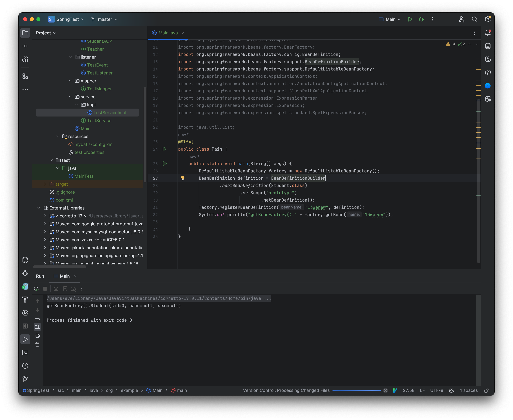Viewport: 513px width, 420px height.
Task: Open Search Everywhere with the magnifier icon
Action: pyautogui.click(x=475, y=19)
